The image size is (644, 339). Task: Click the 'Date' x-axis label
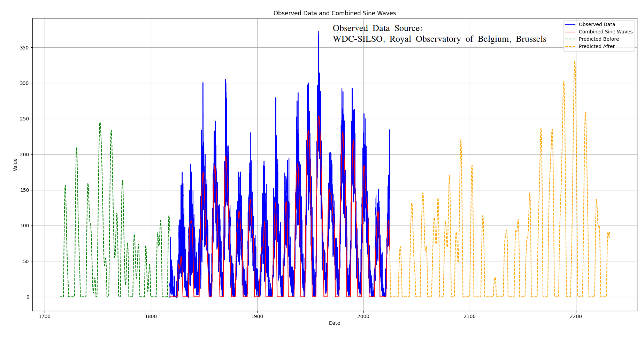335,323
